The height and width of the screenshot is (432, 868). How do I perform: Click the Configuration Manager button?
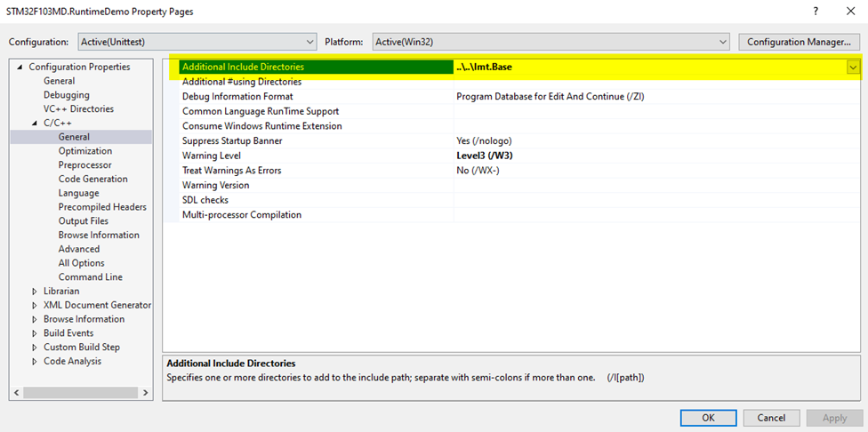click(x=799, y=42)
